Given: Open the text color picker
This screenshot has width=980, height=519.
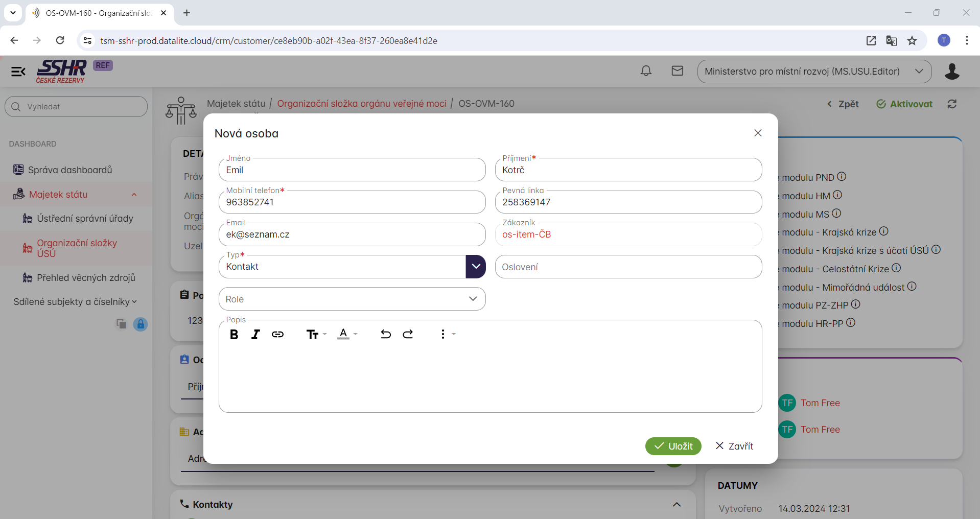Looking at the screenshot, I should tap(347, 335).
